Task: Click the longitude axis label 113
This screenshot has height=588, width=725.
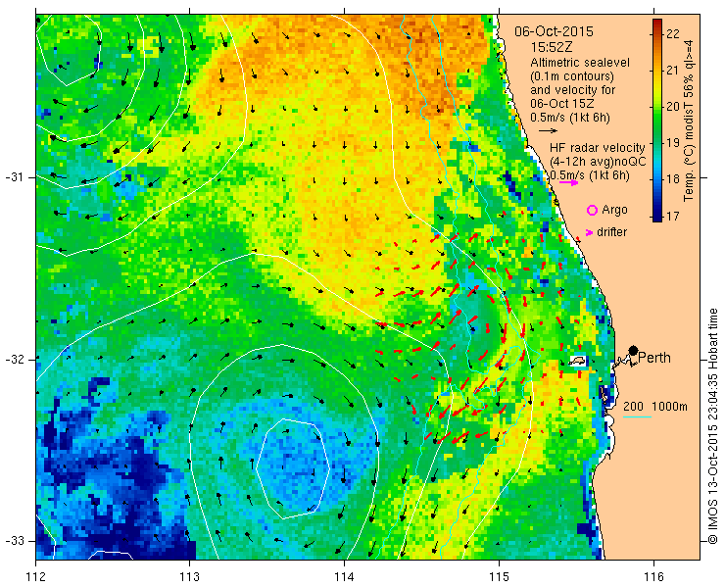Action: pyautogui.click(x=189, y=576)
